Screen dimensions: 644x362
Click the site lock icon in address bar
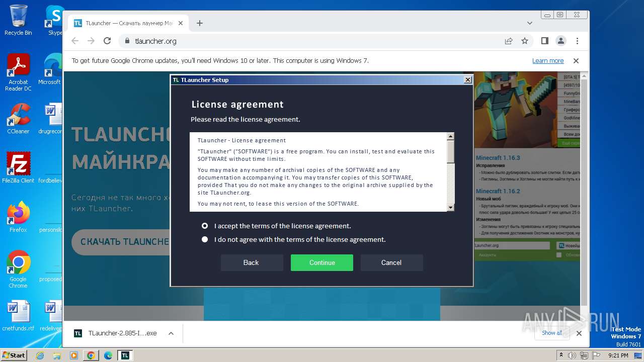pos(127,41)
